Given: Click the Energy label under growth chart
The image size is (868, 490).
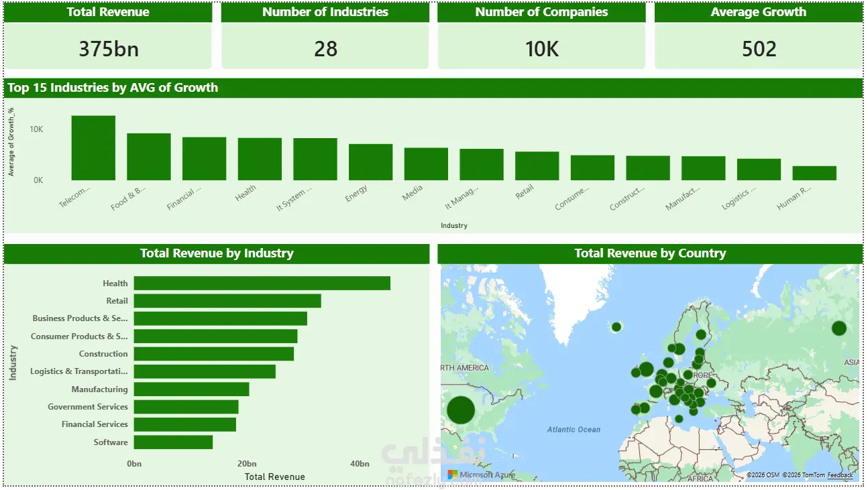Looking at the screenshot, I should (x=356, y=194).
